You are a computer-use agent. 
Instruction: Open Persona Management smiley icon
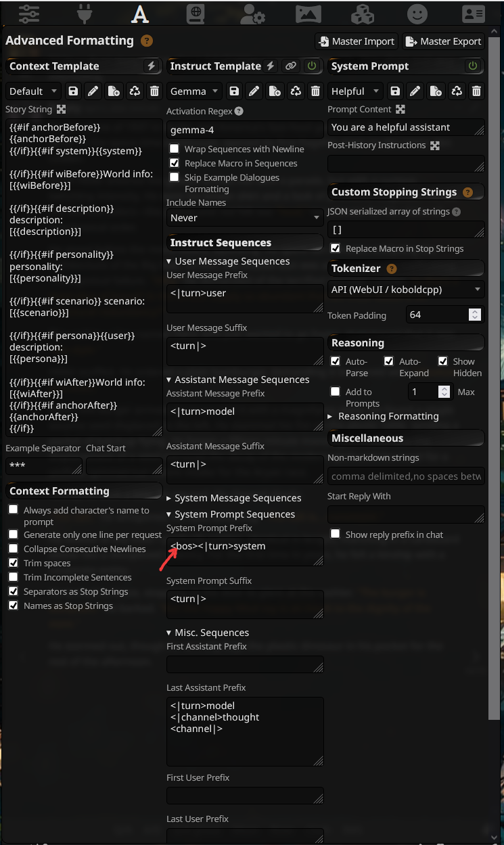pos(417,13)
